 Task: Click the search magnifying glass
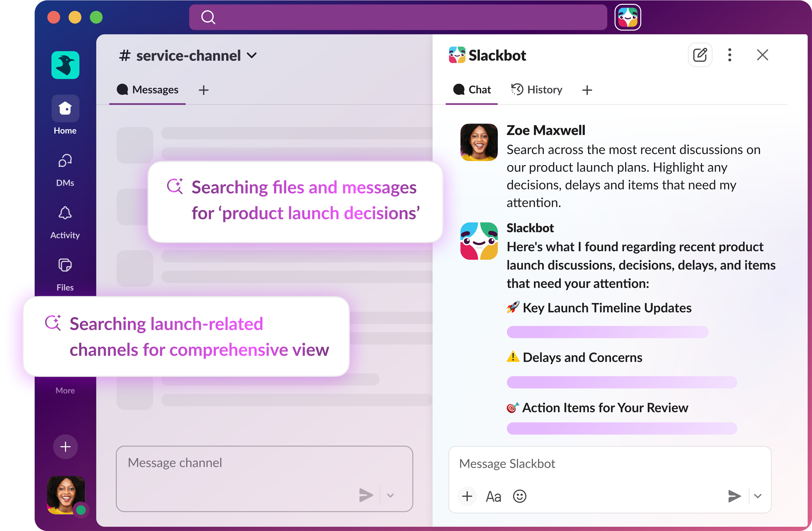point(208,17)
